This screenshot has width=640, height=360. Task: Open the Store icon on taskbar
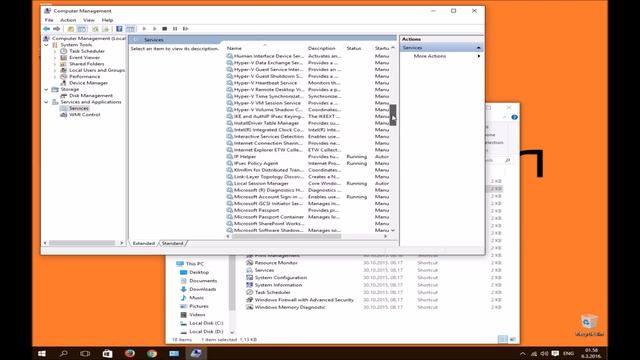pos(107,353)
